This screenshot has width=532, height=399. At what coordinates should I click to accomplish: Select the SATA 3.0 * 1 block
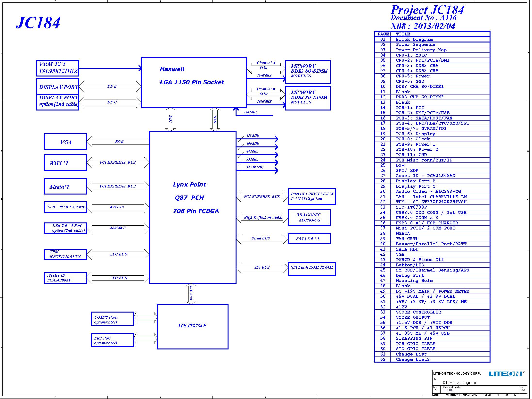point(309,238)
